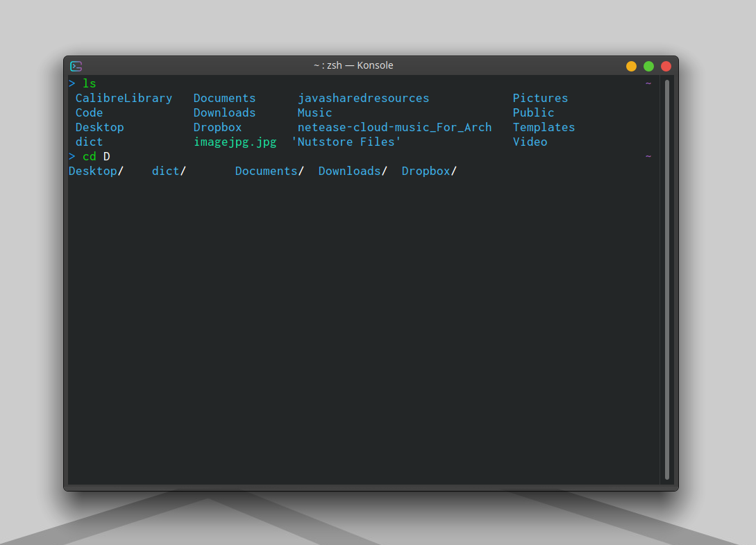Click Documents in the ls listing

(225, 98)
